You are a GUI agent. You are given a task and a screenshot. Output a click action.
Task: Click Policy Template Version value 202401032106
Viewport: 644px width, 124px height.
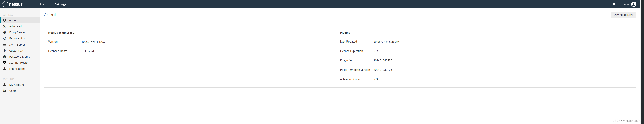click(x=383, y=70)
